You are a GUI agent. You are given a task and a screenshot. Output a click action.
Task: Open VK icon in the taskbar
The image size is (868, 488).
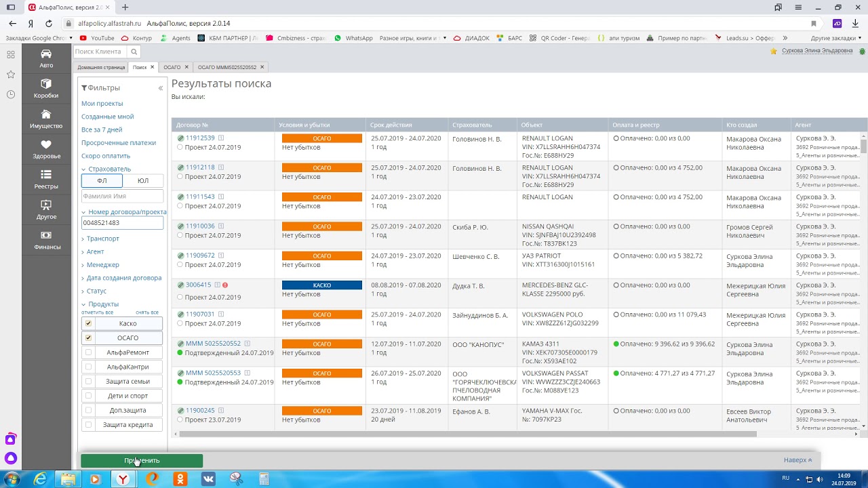tap(208, 479)
